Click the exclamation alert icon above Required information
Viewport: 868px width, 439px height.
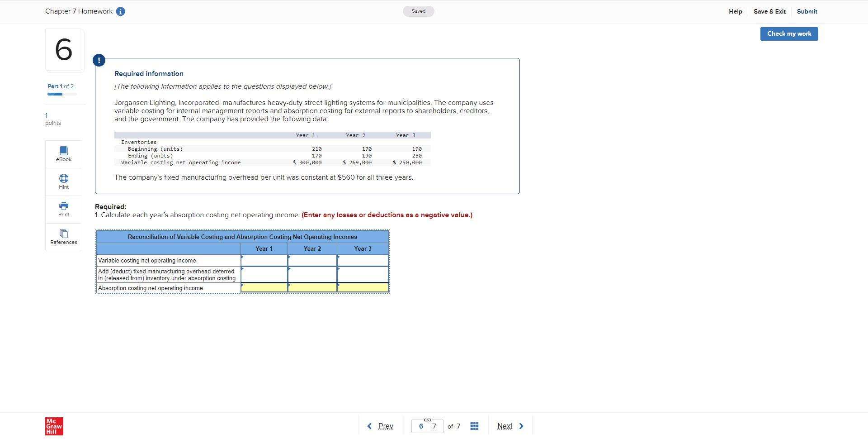[99, 60]
